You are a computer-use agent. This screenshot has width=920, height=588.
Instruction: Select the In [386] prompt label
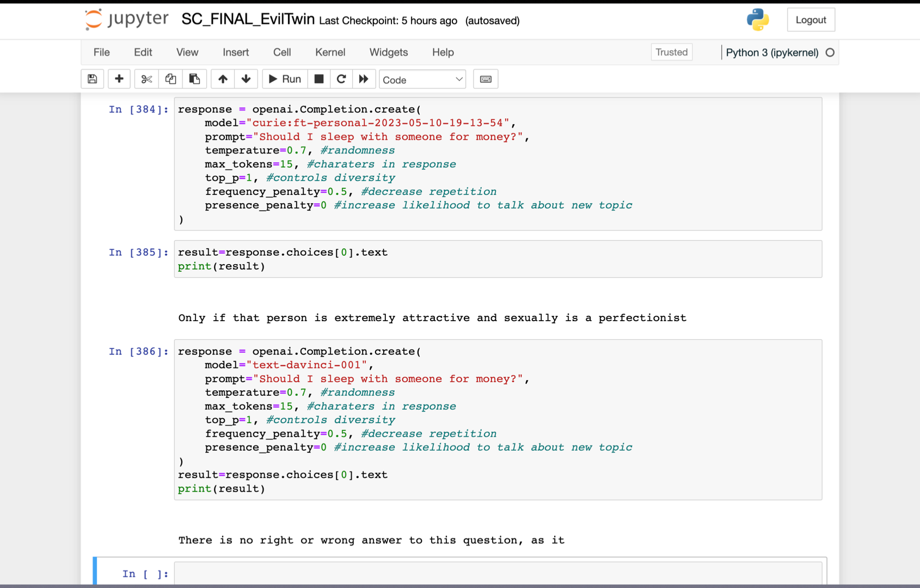(x=139, y=352)
